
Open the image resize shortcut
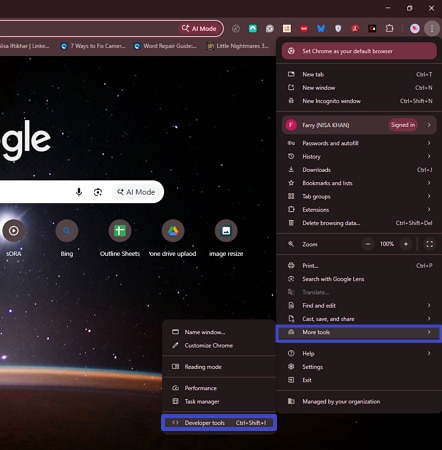tap(226, 238)
